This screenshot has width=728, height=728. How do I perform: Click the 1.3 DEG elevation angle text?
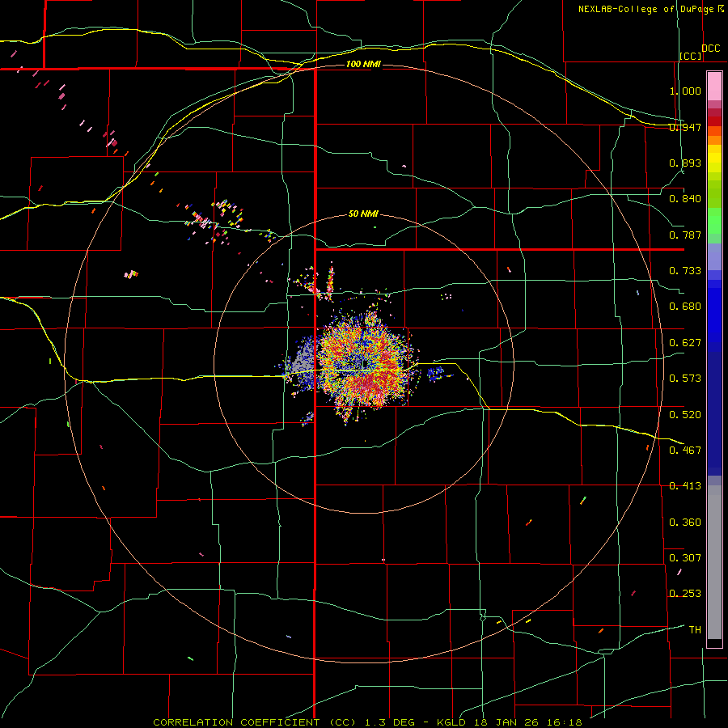click(x=390, y=722)
